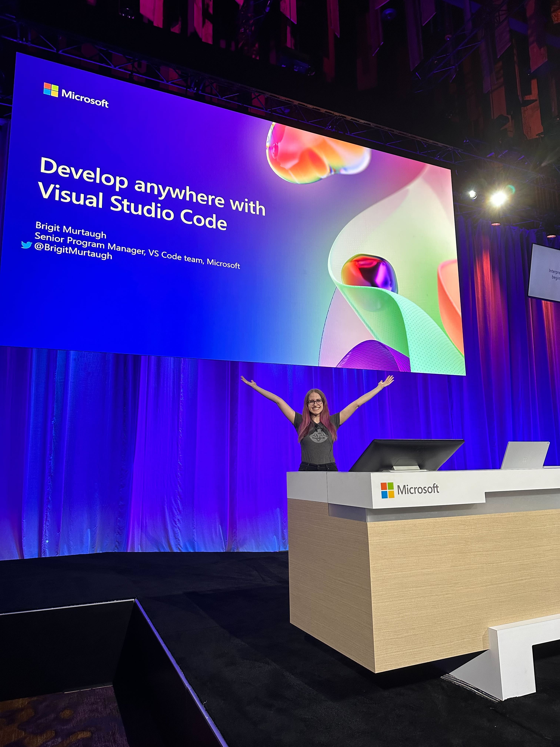560x747 pixels.
Task: Click the Microsoft four-square logo on the slide
Action: click(x=51, y=90)
